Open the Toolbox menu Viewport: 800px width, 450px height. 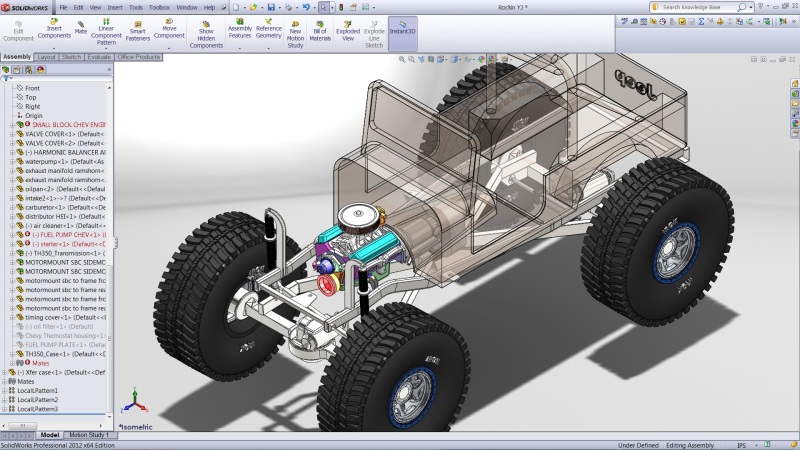[159, 8]
